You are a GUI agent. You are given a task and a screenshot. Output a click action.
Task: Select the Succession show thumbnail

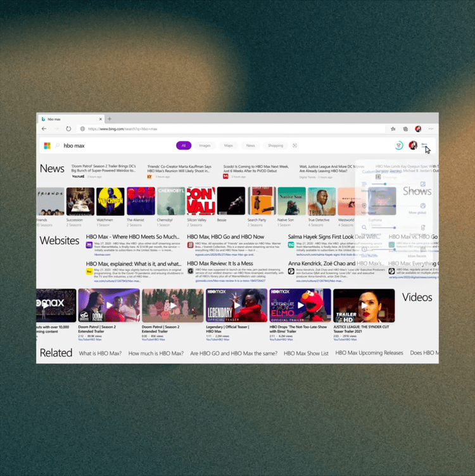[80, 201]
